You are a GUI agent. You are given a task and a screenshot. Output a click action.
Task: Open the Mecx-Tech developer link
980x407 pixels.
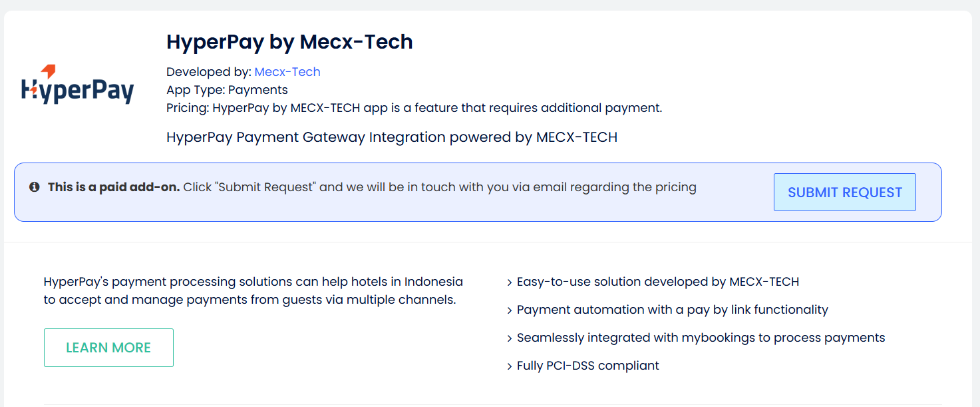click(287, 72)
